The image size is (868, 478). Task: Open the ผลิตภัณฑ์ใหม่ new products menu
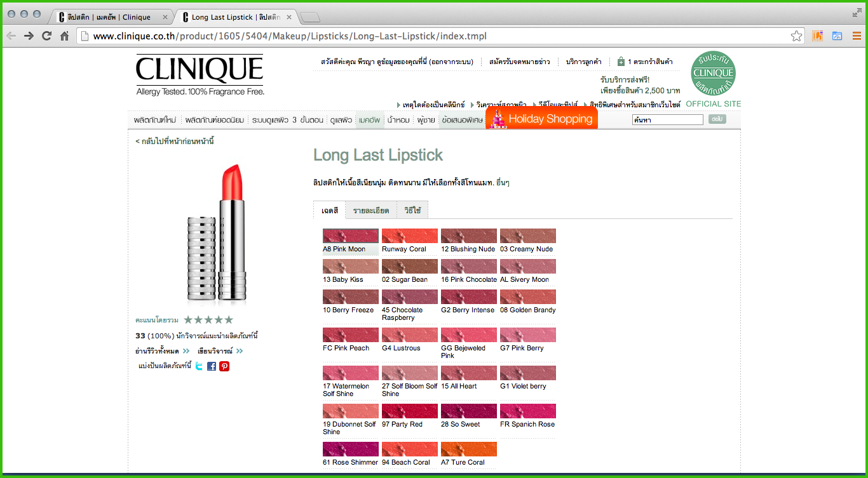(155, 119)
